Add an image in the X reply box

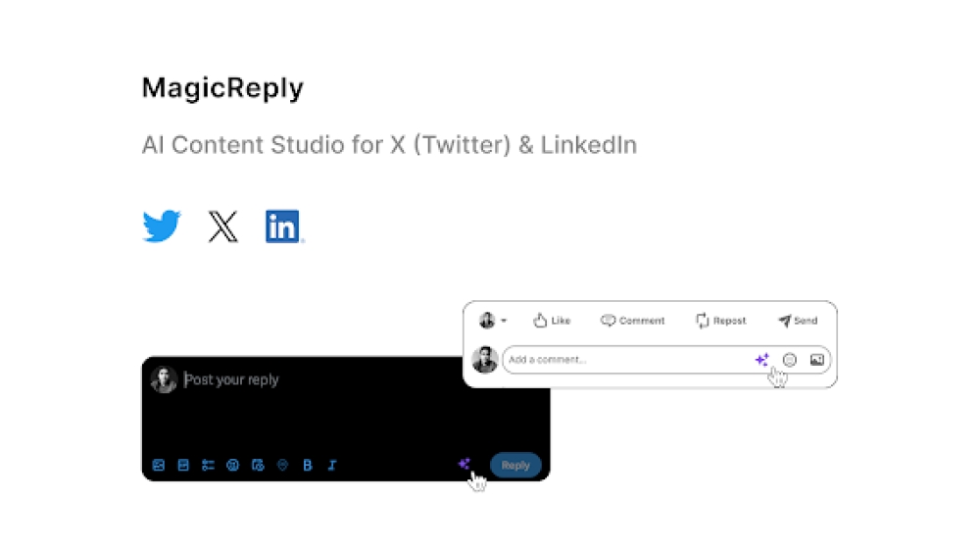(159, 465)
